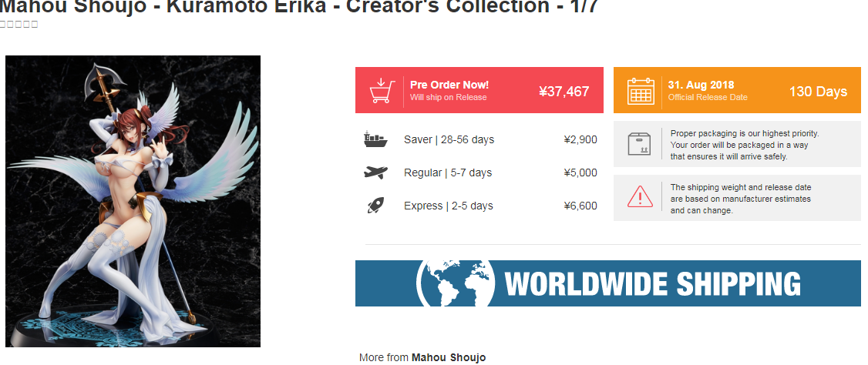The image size is (868, 365).
Task: Click the rocket Express shipping icon
Action: point(375,206)
